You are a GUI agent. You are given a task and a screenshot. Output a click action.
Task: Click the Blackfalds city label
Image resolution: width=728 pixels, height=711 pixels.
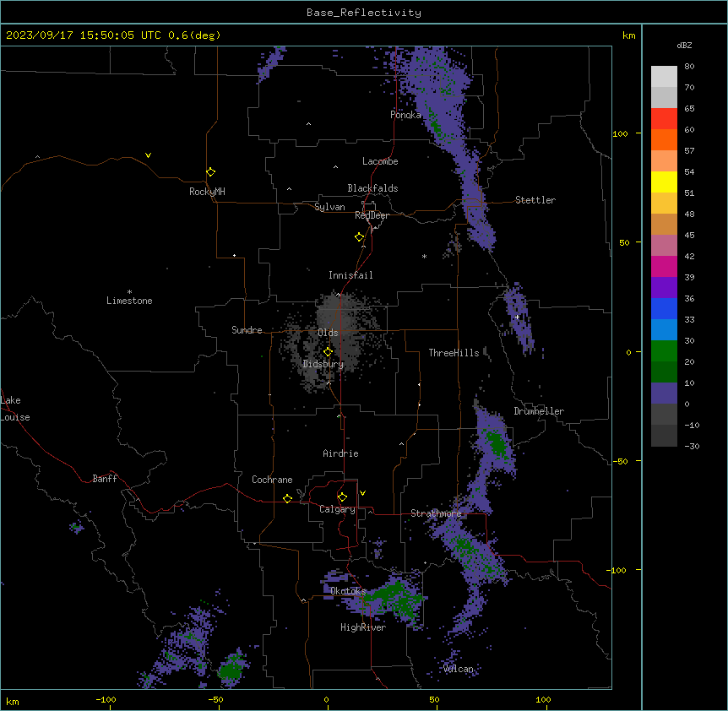[x=372, y=188]
